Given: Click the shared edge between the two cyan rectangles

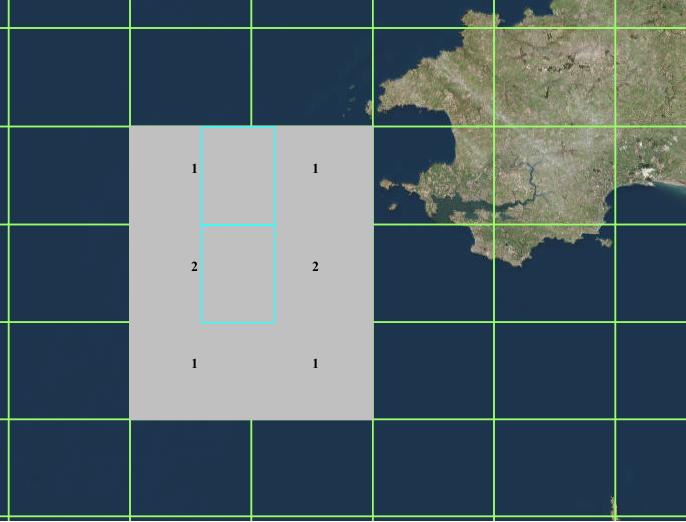Looking at the screenshot, I should tap(238, 226).
